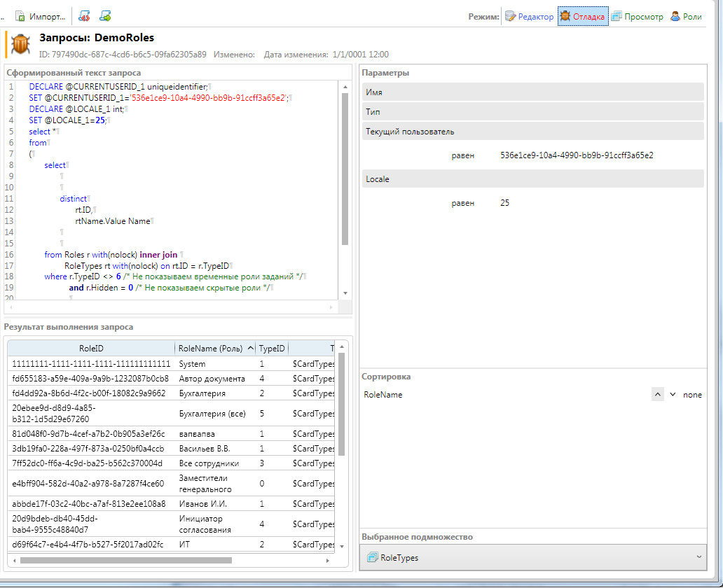Open the Роли mode
The image size is (723, 588).
pos(686,17)
